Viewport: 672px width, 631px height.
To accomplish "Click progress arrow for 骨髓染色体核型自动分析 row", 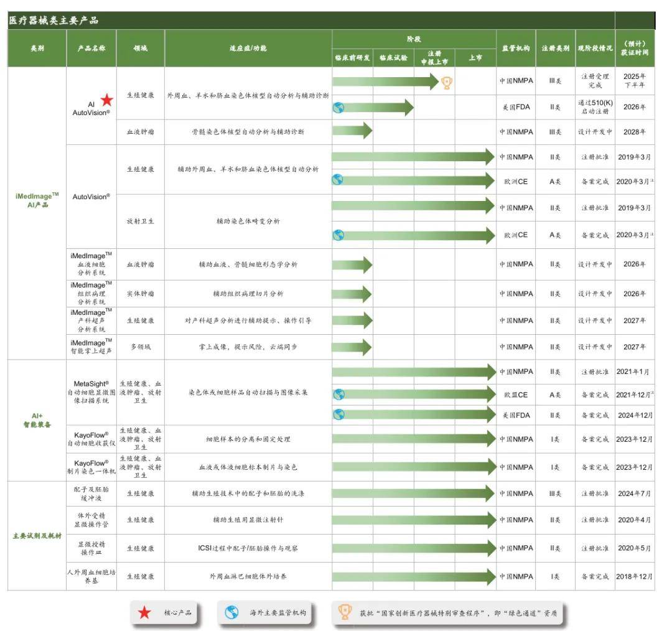I will point(352,131).
